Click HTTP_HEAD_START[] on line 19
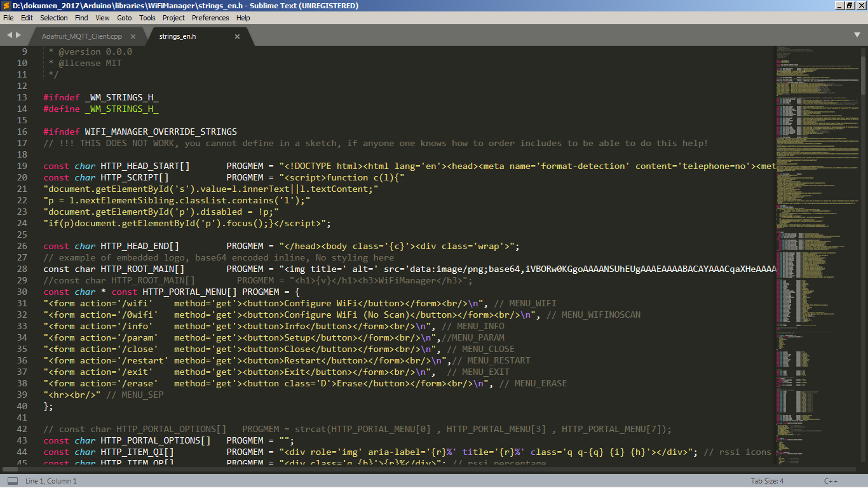The width and height of the screenshot is (868, 488). click(145, 166)
